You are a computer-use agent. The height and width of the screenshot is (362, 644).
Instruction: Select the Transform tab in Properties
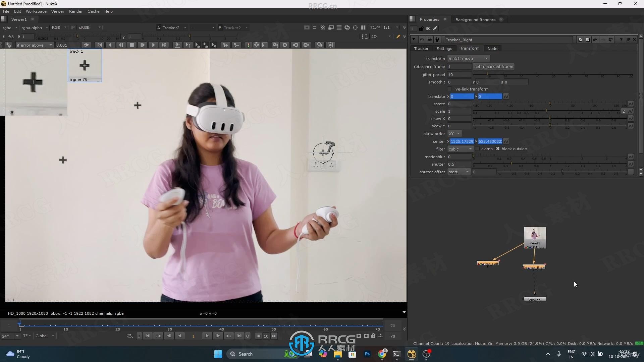tap(470, 49)
